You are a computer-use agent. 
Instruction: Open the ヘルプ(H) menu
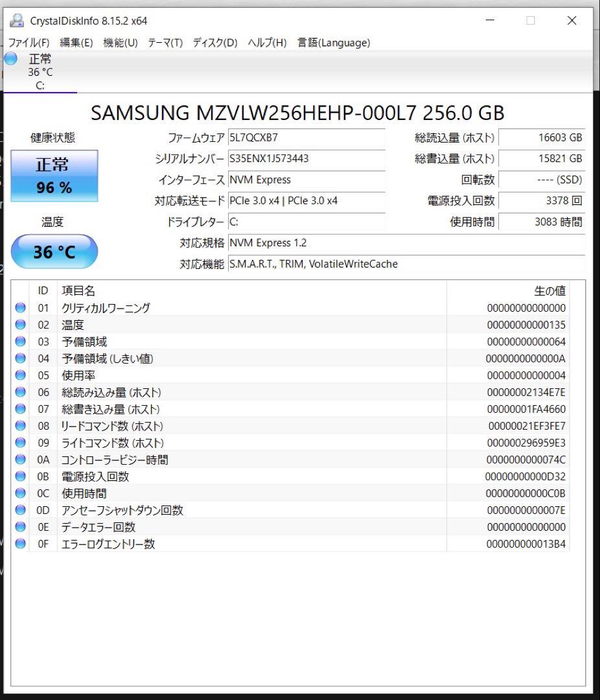click(x=267, y=43)
